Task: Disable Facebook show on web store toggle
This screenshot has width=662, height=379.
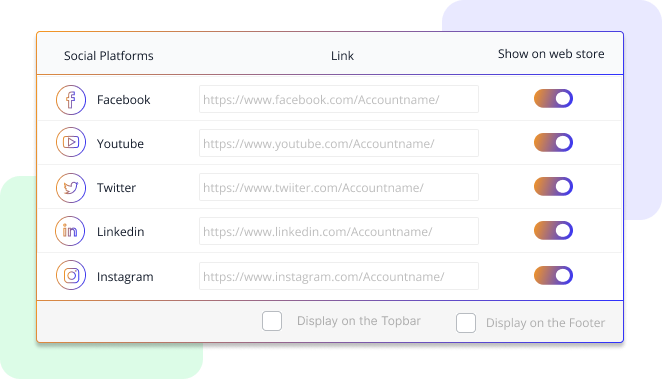Action: (x=553, y=99)
